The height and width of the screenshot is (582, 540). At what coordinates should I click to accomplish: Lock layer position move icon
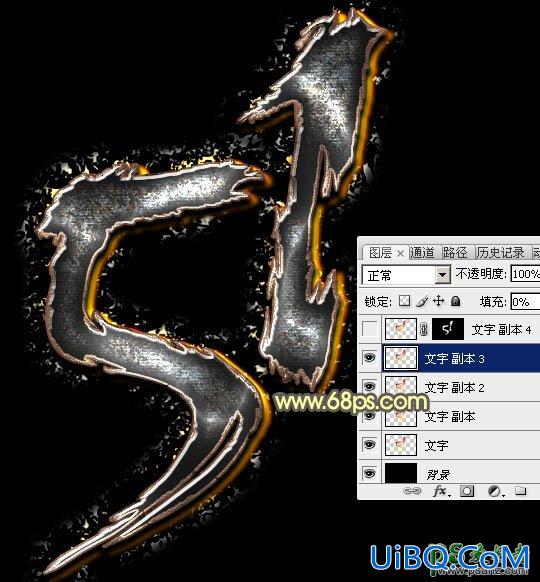tap(438, 301)
